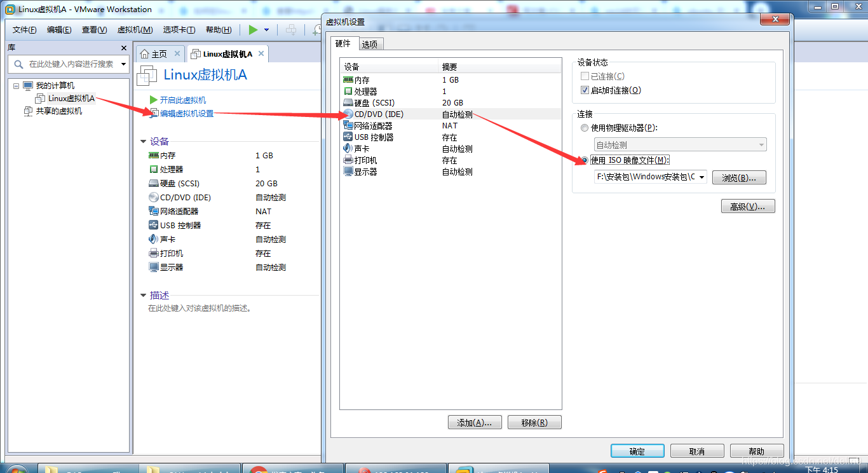Collapse the 我的计算机 tree node

pyautogui.click(x=16, y=86)
